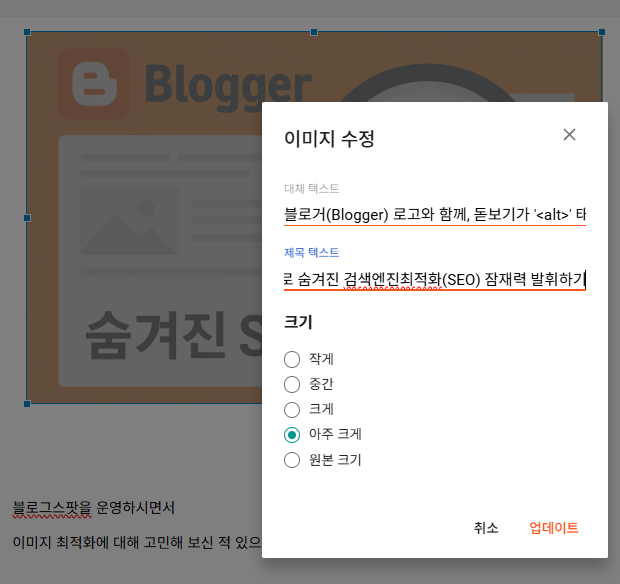
Task: Click the 크기 section heading
Action: (x=298, y=322)
